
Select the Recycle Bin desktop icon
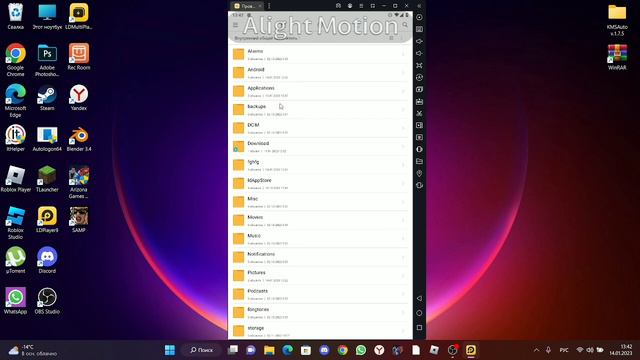(x=16, y=16)
